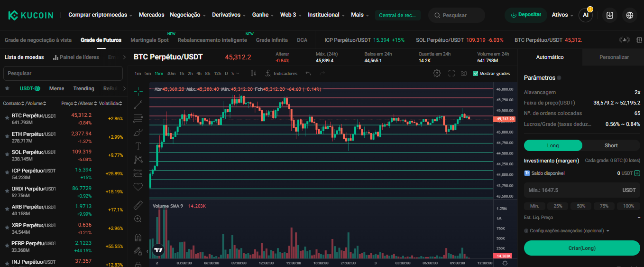
Task: Open the heart favorites icon tool
Action: tap(138, 187)
